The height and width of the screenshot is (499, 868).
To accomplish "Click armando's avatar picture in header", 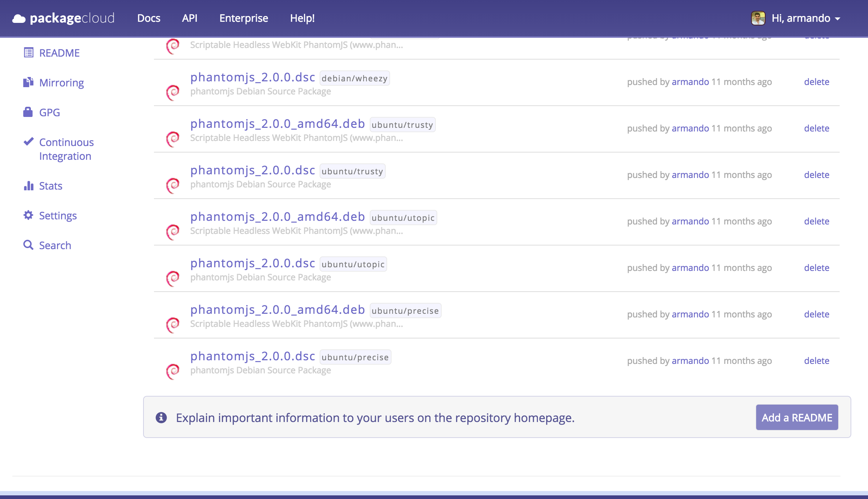I will click(x=758, y=18).
